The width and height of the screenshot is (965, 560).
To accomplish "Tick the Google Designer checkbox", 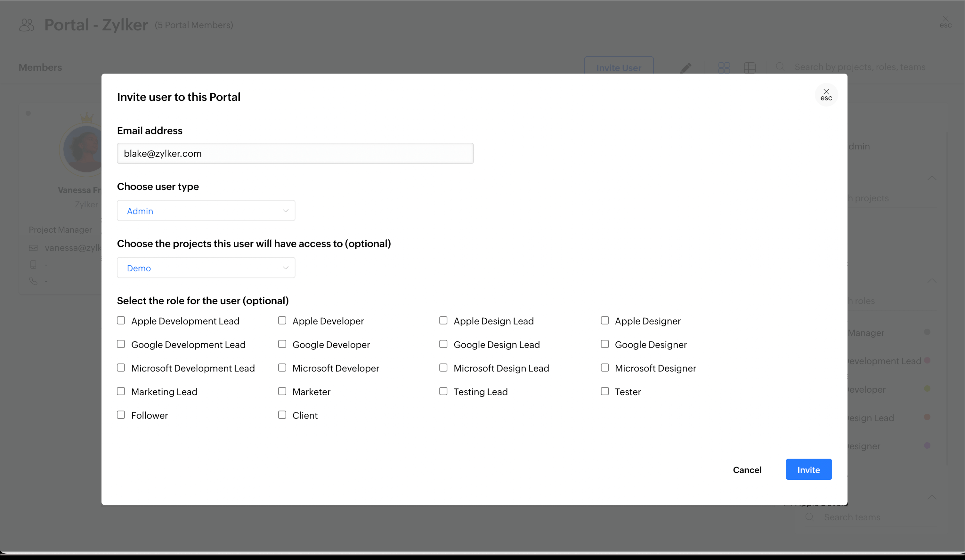I will click(x=605, y=344).
